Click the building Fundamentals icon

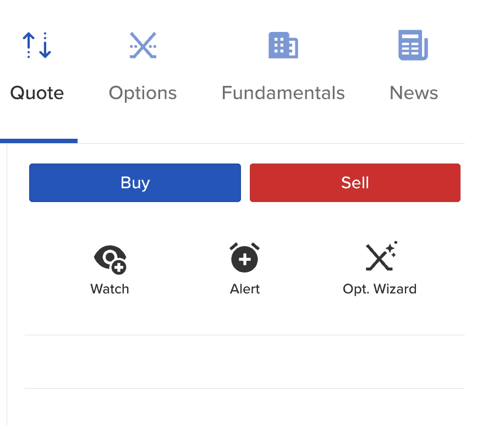point(283,45)
